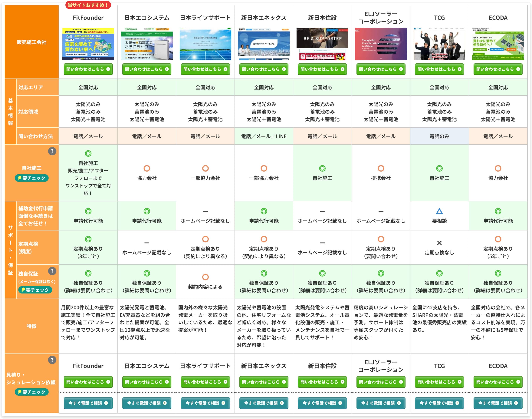
Task: Open 新日本住設 BE A SUPPORTER thumbnail
Action: coord(322,44)
